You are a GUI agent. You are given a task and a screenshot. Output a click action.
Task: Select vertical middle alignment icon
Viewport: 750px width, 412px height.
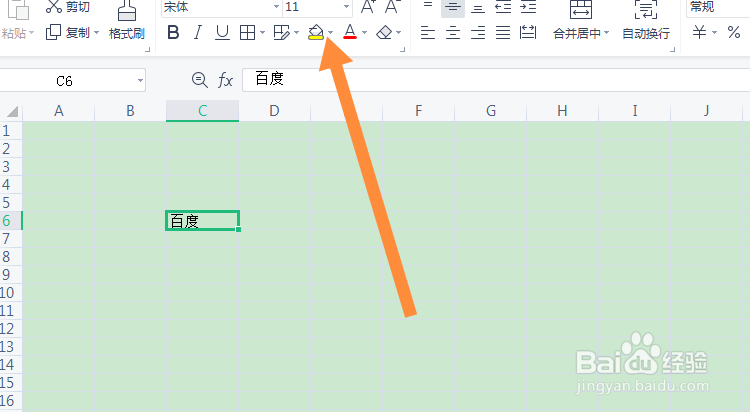[x=452, y=7]
